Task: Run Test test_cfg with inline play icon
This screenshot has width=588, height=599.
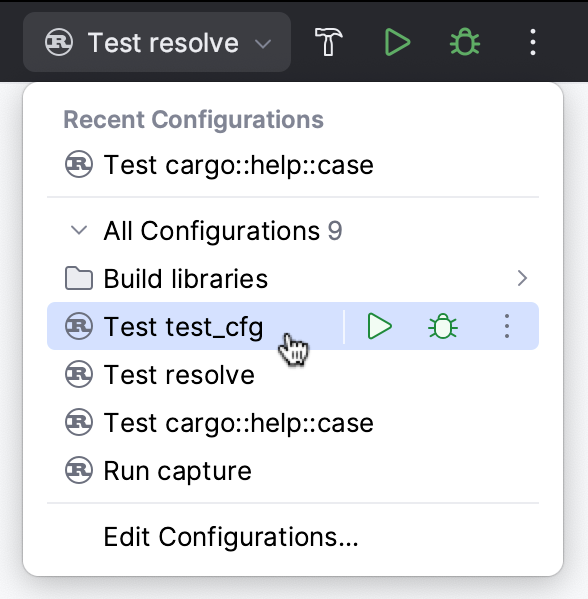Action: (379, 326)
